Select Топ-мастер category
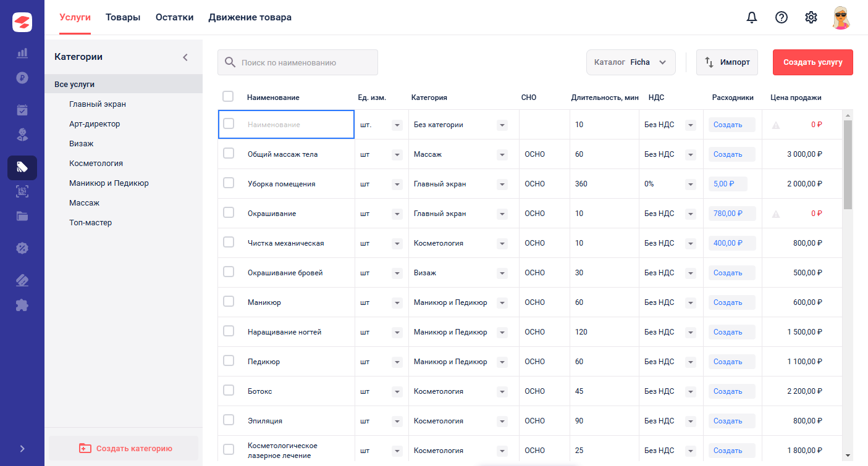 (x=90, y=223)
